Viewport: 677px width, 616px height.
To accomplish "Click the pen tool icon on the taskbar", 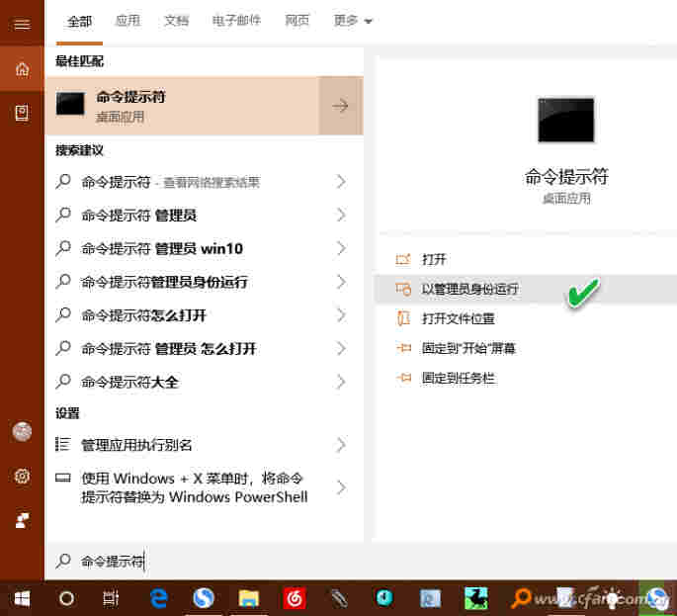I will [339, 599].
